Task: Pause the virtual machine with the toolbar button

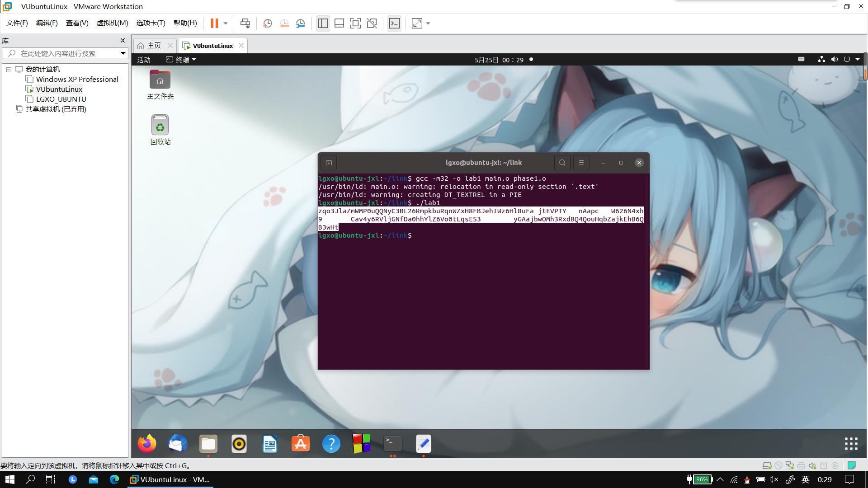Action: pos(214,23)
